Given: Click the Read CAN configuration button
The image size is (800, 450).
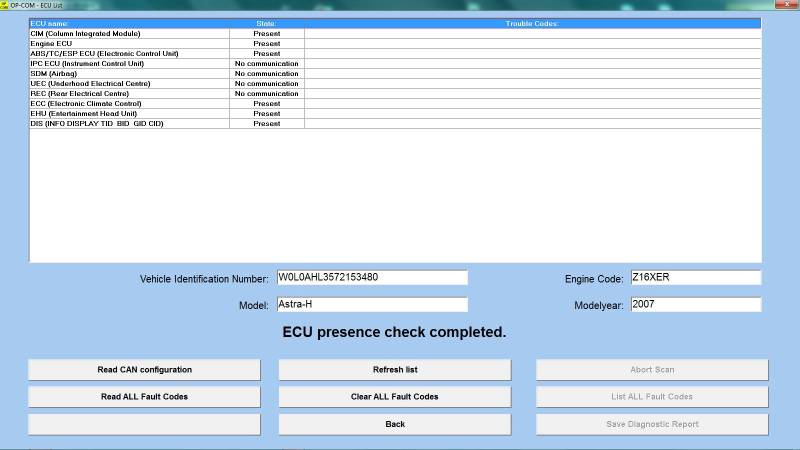Looking at the screenshot, I should [144, 370].
